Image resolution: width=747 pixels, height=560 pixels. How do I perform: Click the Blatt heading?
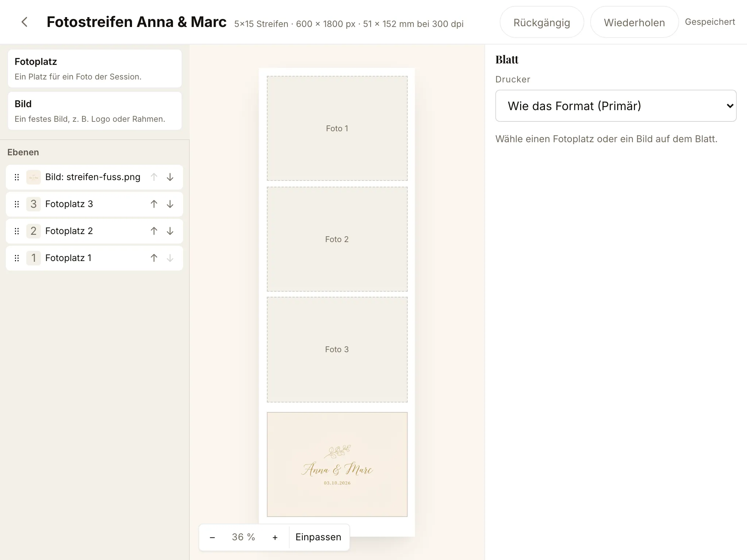[507, 59]
